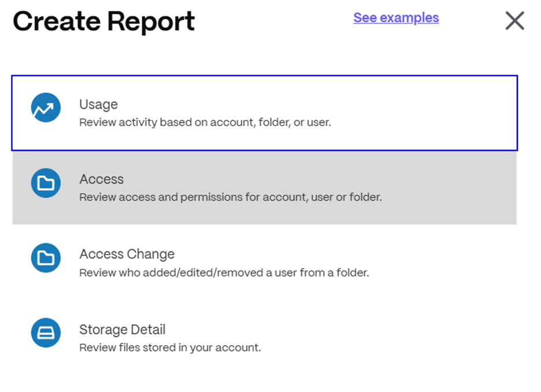Click the hard-drive icon for Storage Detail
Screen dimensions: 541x392
(x=45, y=333)
